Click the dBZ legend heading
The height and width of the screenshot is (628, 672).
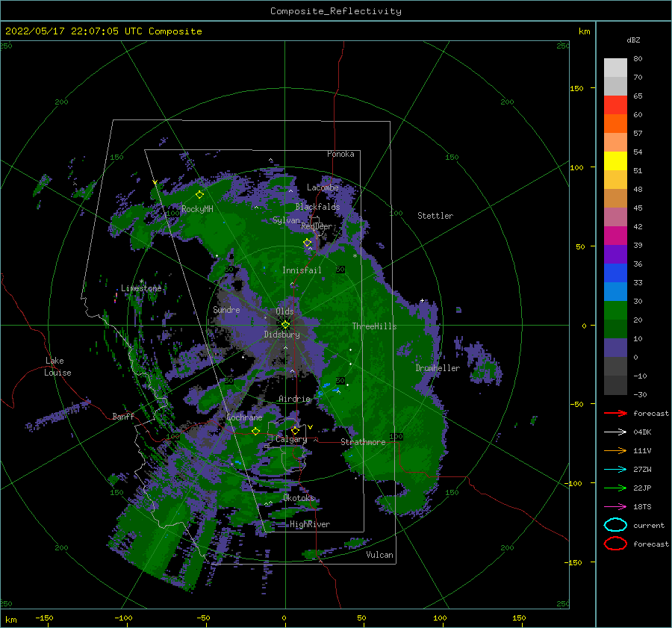[x=633, y=40]
